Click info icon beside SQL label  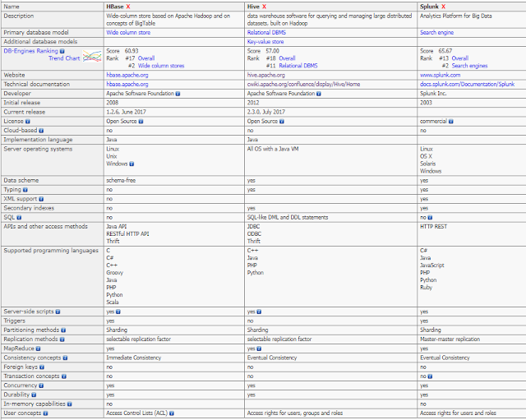[x=19, y=217]
